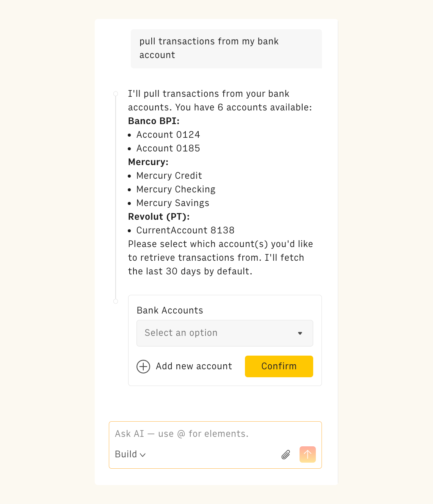The height and width of the screenshot is (504, 433).
Task: Click the Add new account link
Action: pyautogui.click(x=194, y=366)
